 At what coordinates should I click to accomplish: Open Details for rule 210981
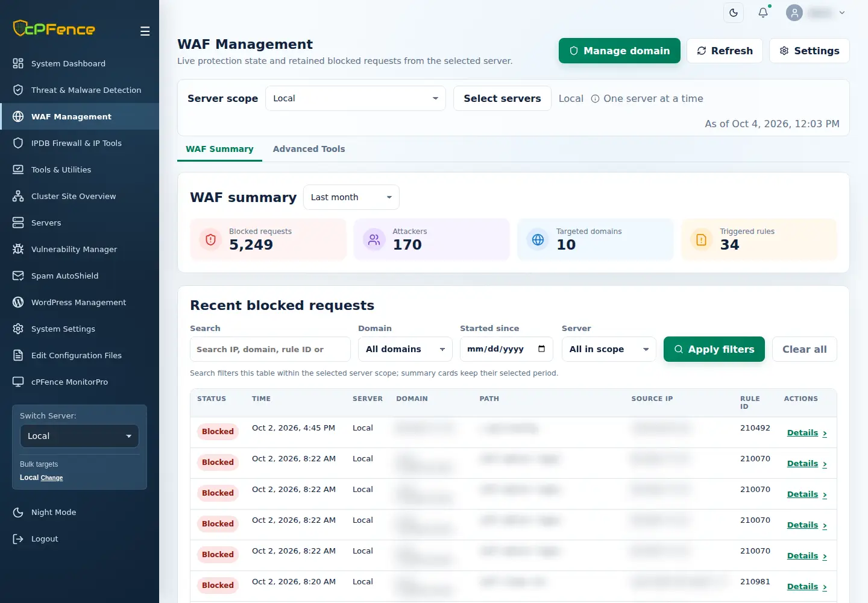click(807, 587)
